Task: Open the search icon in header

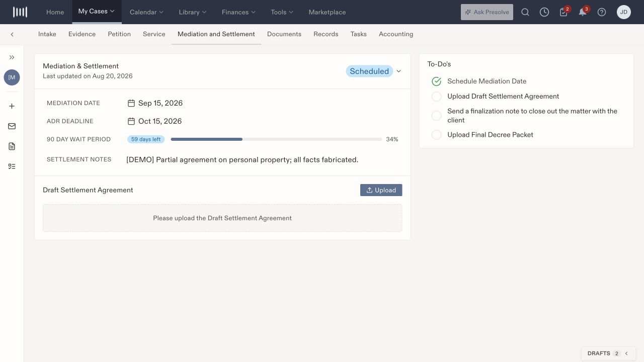Action: (525, 12)
